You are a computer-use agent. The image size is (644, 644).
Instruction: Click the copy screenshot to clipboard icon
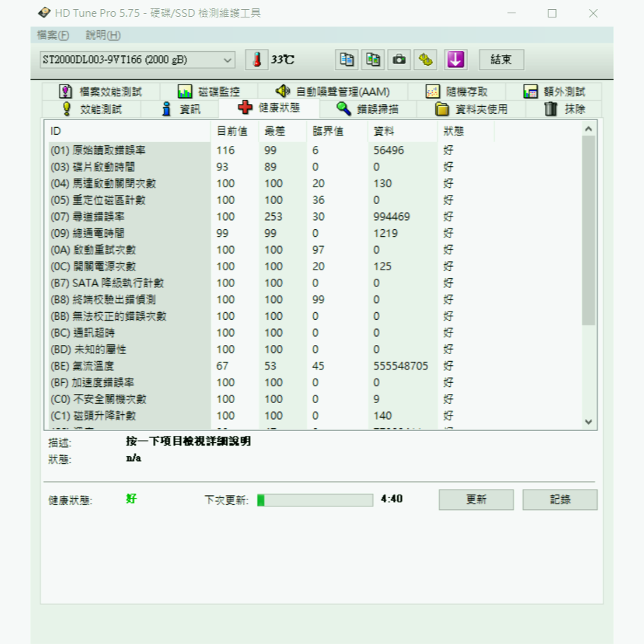click(373, 60)
